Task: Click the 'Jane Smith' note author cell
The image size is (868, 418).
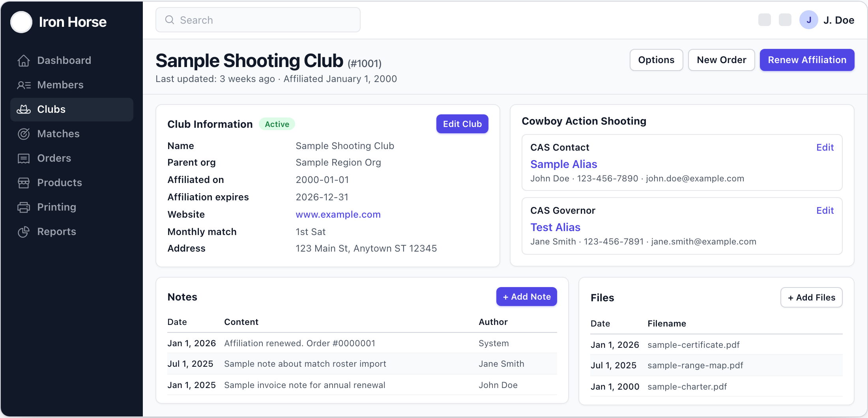Action: click(501, 364)
